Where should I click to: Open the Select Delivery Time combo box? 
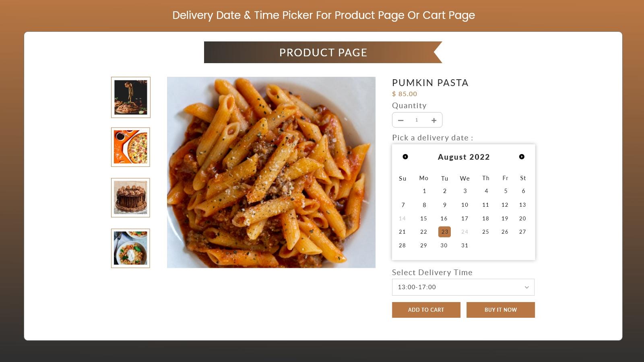463,287
